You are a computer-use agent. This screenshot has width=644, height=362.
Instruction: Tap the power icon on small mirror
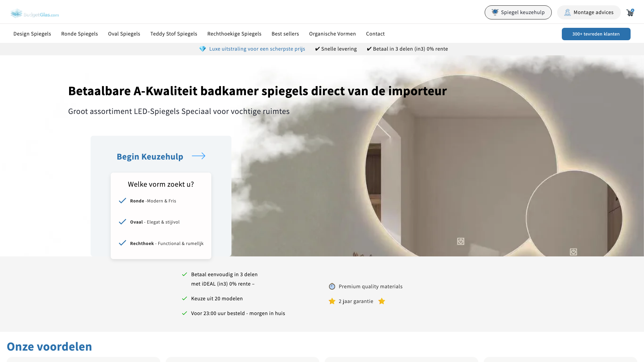573,252
